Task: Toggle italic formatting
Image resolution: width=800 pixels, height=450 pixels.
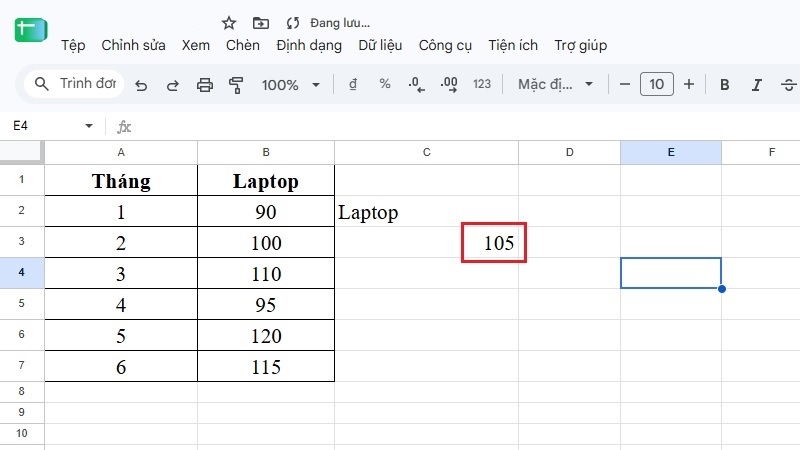Action: [757, 85]
